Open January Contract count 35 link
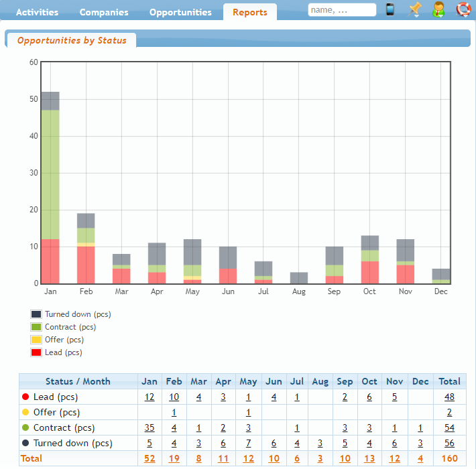 (x=150, y=428)
